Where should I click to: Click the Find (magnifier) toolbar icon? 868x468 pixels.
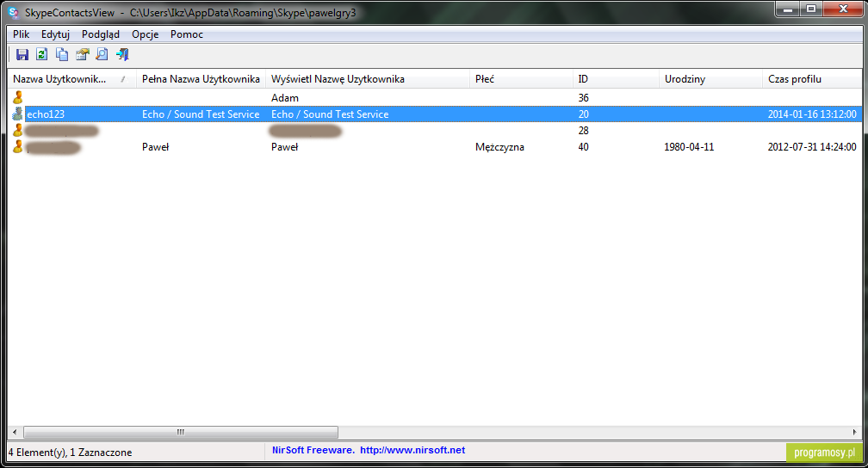tap(102, 54)
